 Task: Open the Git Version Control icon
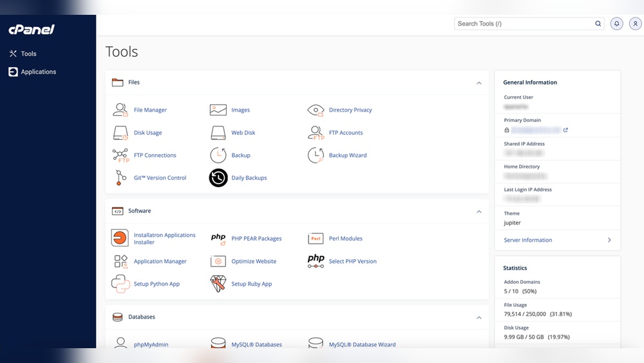[x=120, y=177]
